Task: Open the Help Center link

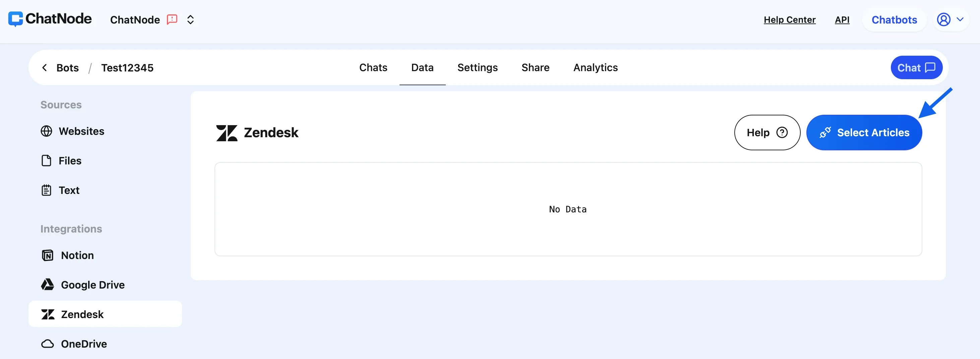Action: point(789,19)
